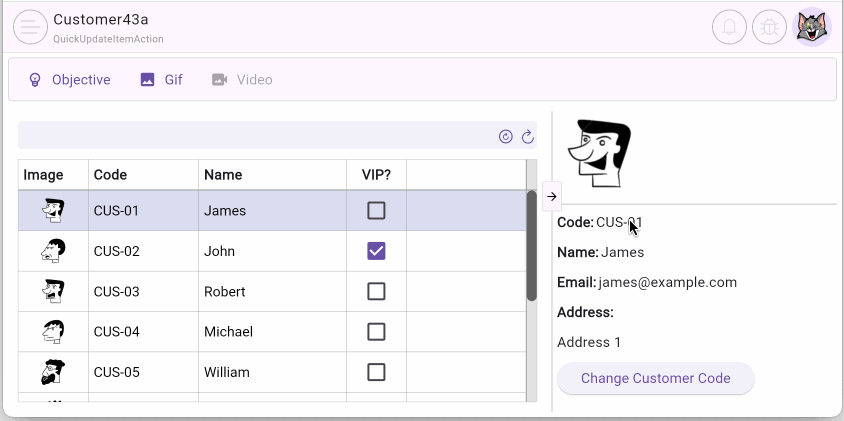Enable VIP checkbox for Michael
This screenshot has width=844, height=421.
[x=376, y=332]
